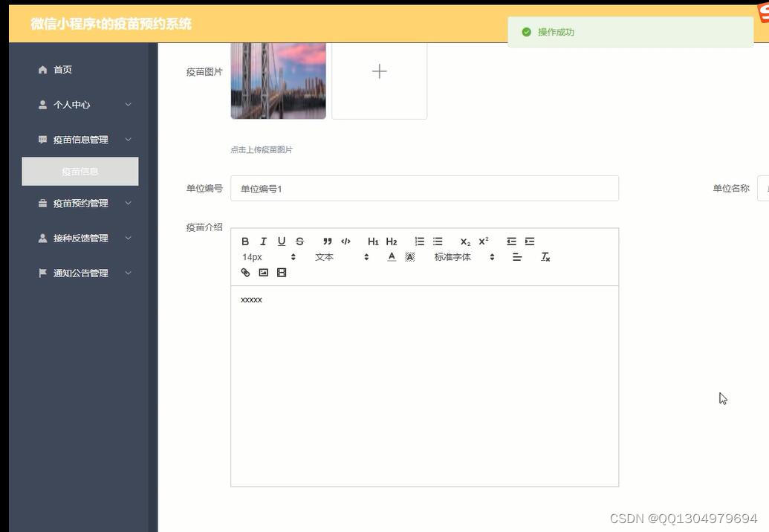Insert a video in the editor
Screen dimensions: 769x532
[x=282, y=272]
